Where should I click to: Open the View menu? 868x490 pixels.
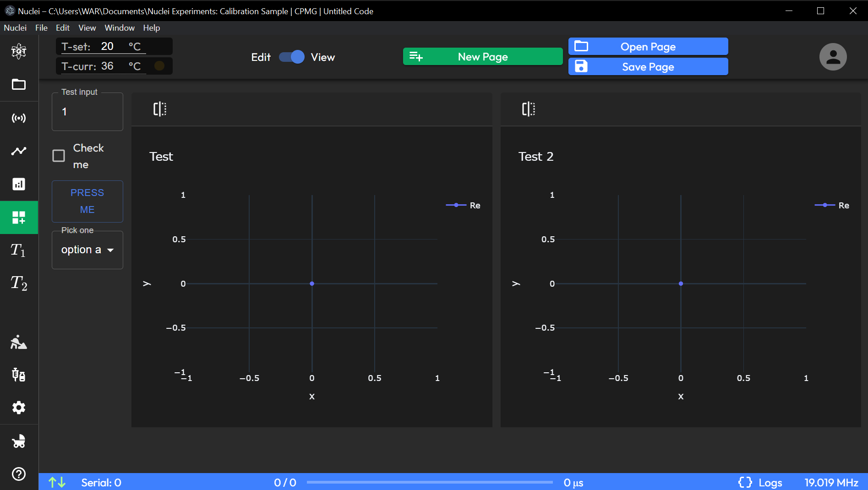click(x=87, y=28)
